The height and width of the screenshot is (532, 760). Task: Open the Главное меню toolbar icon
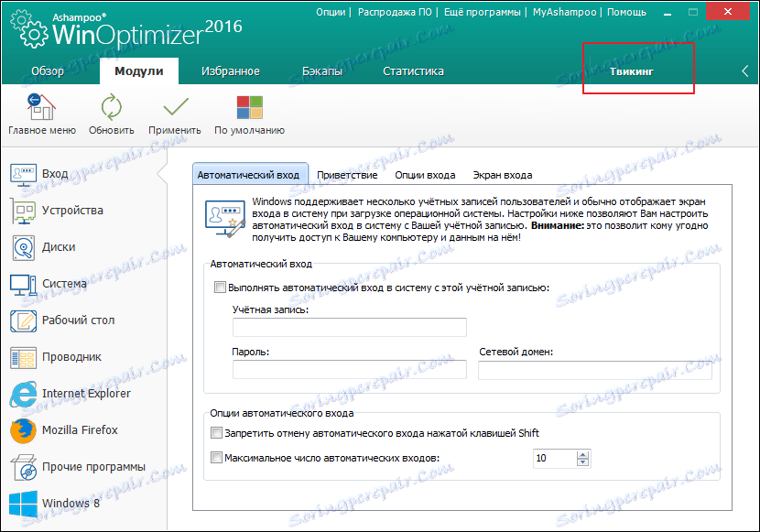pos(41,107)
